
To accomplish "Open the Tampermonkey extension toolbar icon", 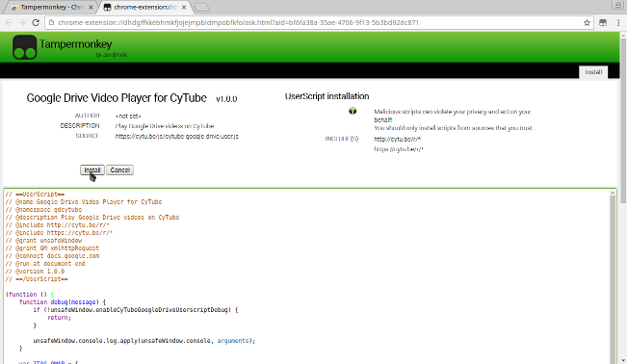I will pyautogui.click(x=603, y=23).
